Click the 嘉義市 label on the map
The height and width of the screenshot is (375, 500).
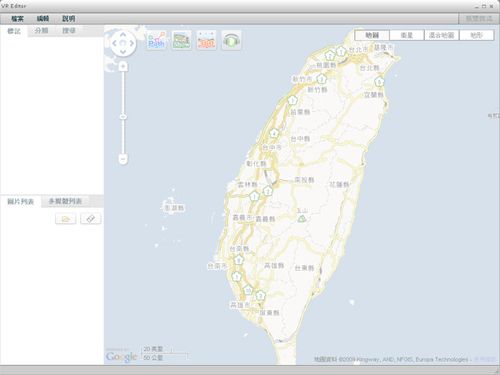point(243,218)
